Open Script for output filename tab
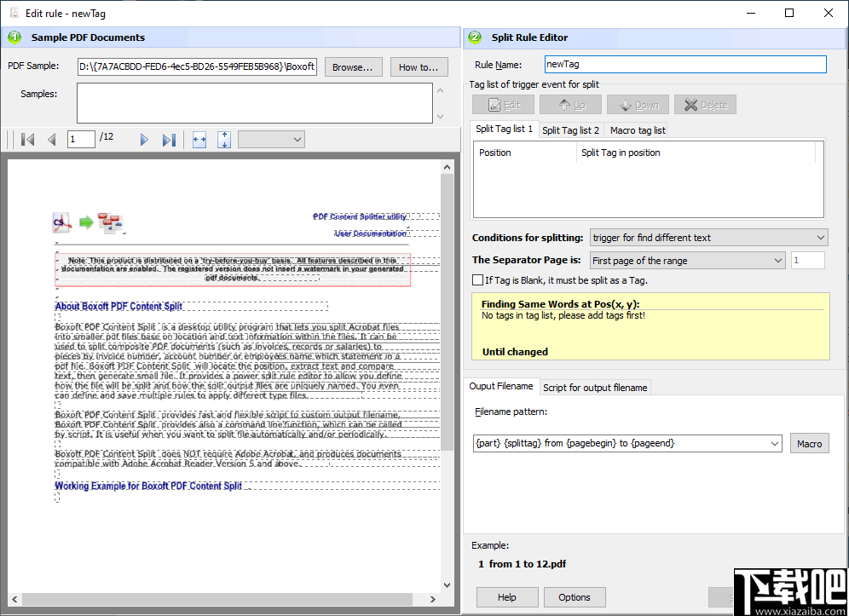The width and height of the screenshot is (849, 616). (x=595, y=388)
